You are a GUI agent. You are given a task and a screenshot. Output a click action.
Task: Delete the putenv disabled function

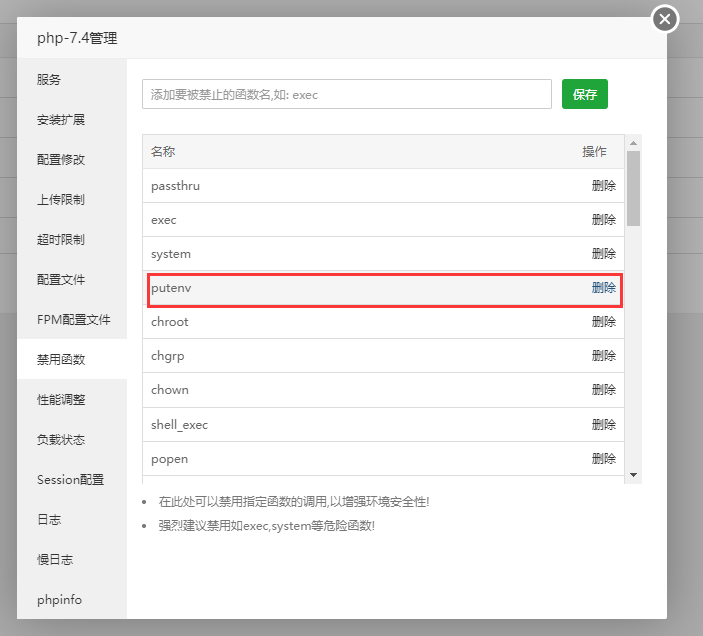pos(603,288)
